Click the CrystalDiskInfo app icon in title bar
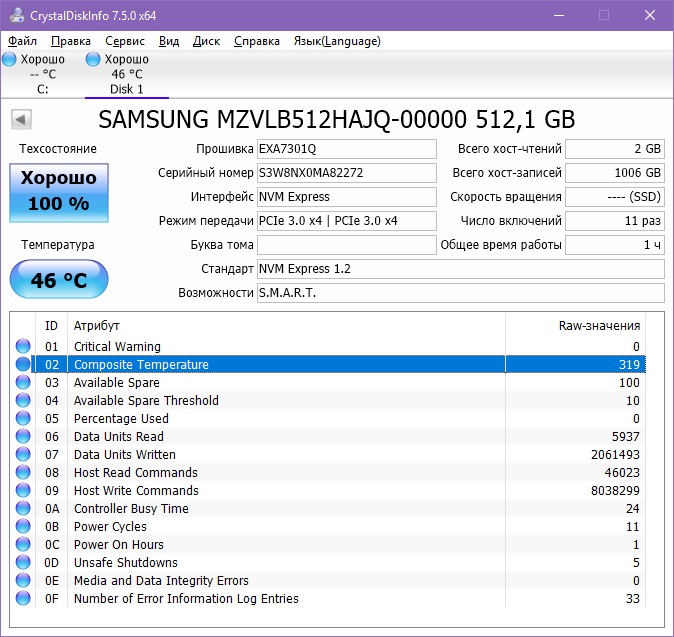This screenshot has height=637, width=674. click(x=17, y=15)
